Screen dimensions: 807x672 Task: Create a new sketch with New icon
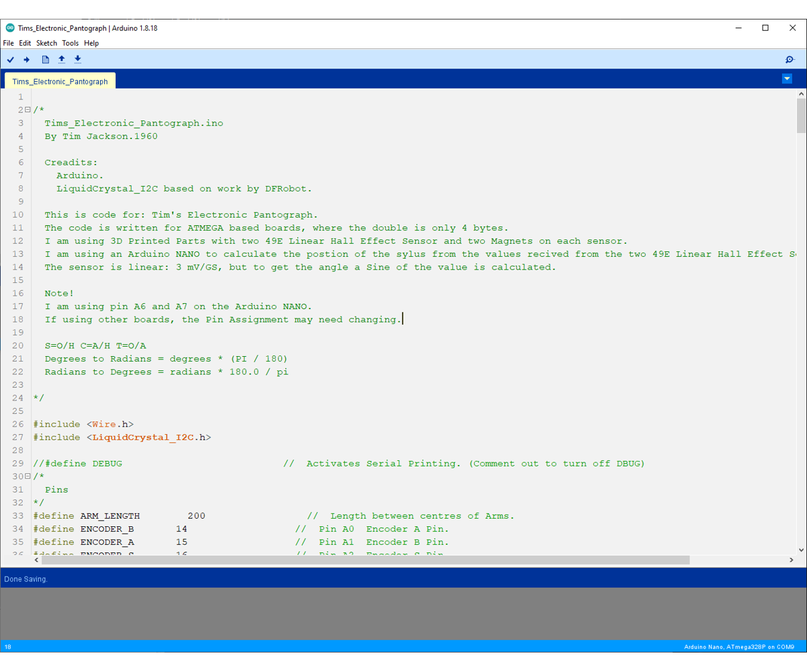click(x=46, y=60)
